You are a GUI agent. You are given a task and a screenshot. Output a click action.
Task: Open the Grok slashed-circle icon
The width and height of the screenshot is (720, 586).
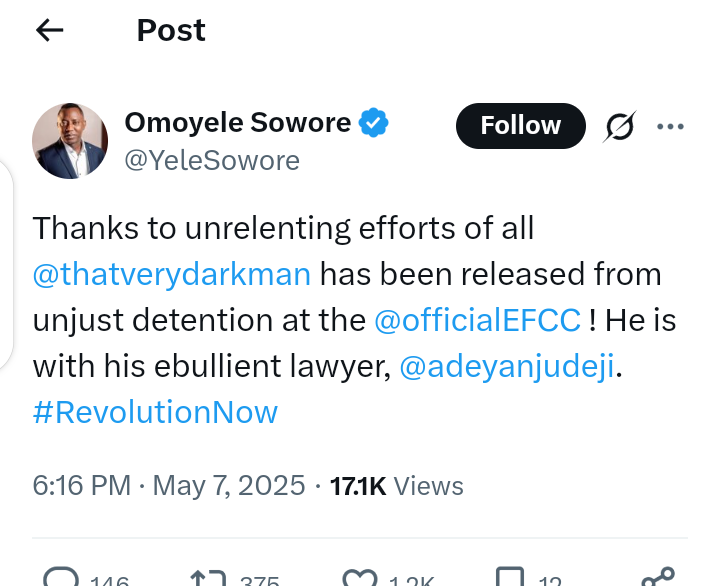click(x=620, y=127)
